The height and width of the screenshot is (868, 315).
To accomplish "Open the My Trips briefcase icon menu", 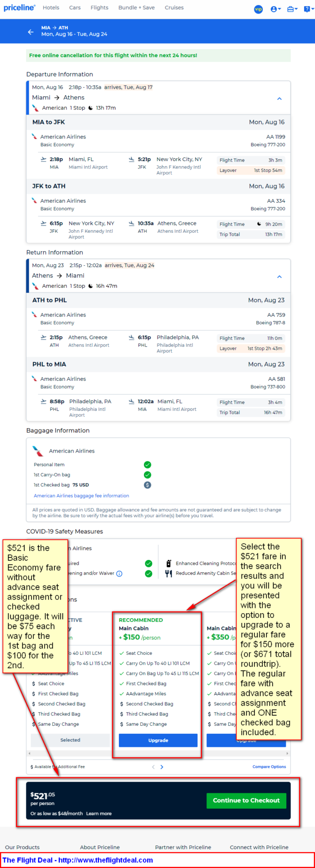I will pyautogui.click(x=292, y=9).
